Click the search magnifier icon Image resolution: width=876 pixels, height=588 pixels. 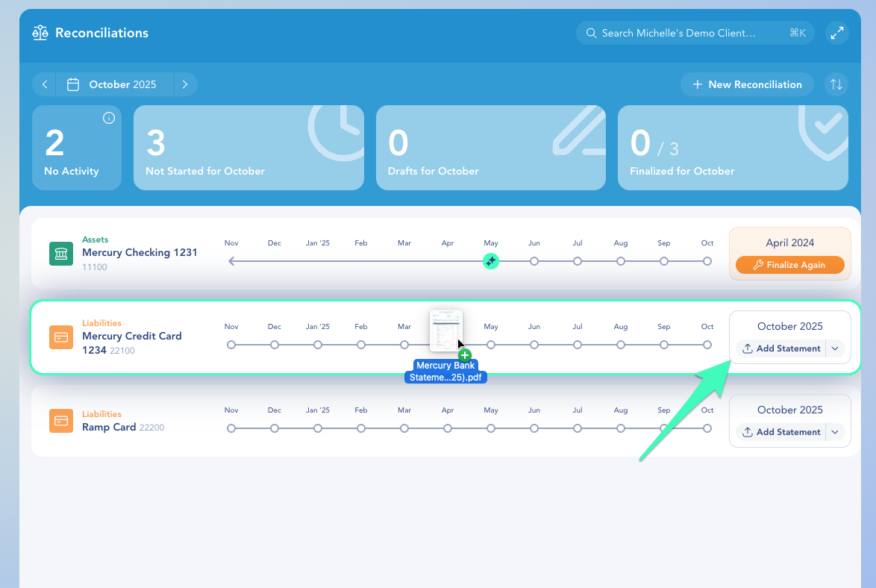pos(591,33)
